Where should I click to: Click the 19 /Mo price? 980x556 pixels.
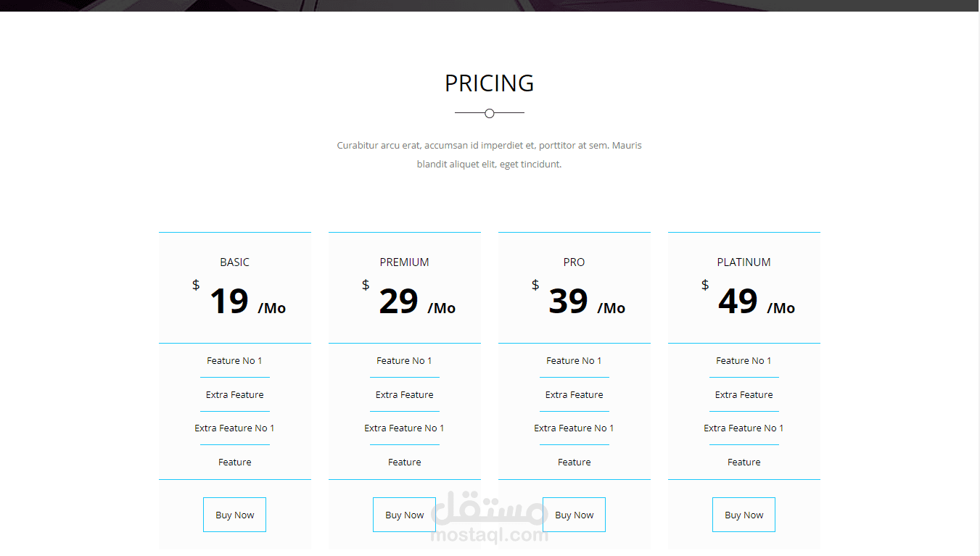click(247, 302)
